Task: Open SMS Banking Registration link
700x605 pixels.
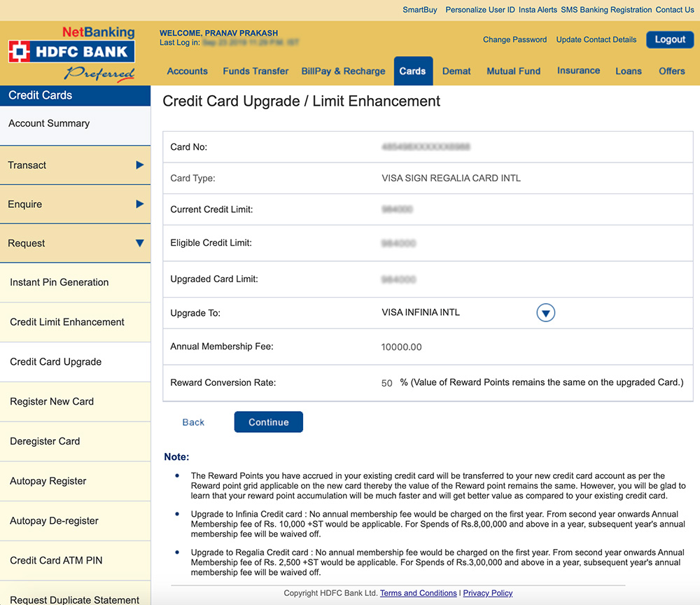Action: tap(606, 10)
